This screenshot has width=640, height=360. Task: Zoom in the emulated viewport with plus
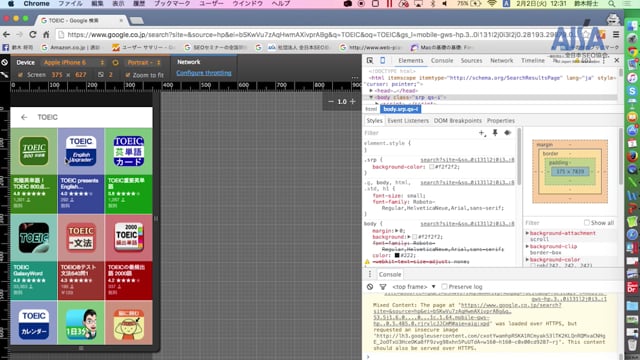click(x=353, y=101)
